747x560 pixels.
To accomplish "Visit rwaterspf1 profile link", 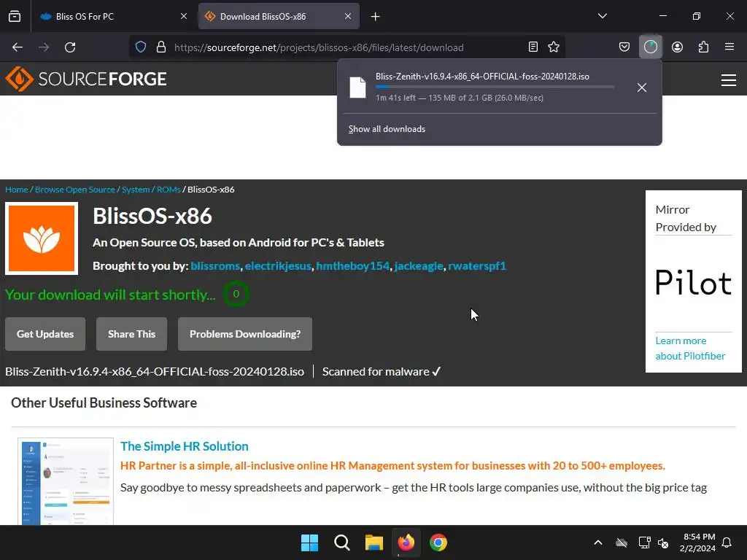I will [x=477, y=266].
